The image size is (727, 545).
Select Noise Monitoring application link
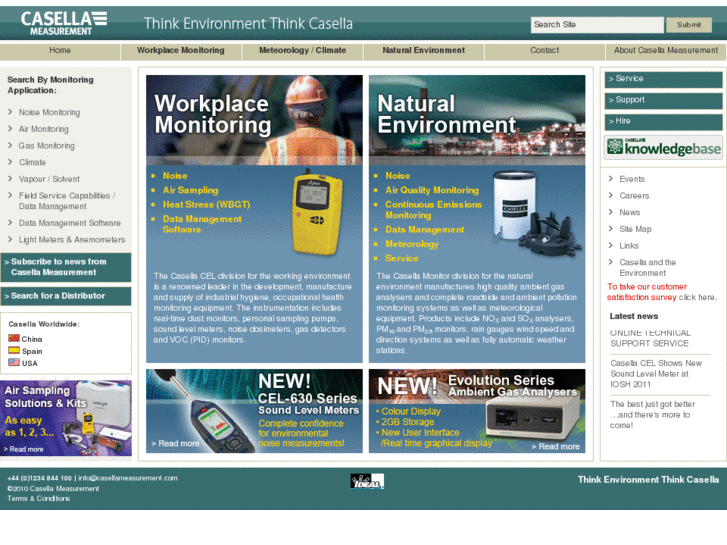coord(49,112)
